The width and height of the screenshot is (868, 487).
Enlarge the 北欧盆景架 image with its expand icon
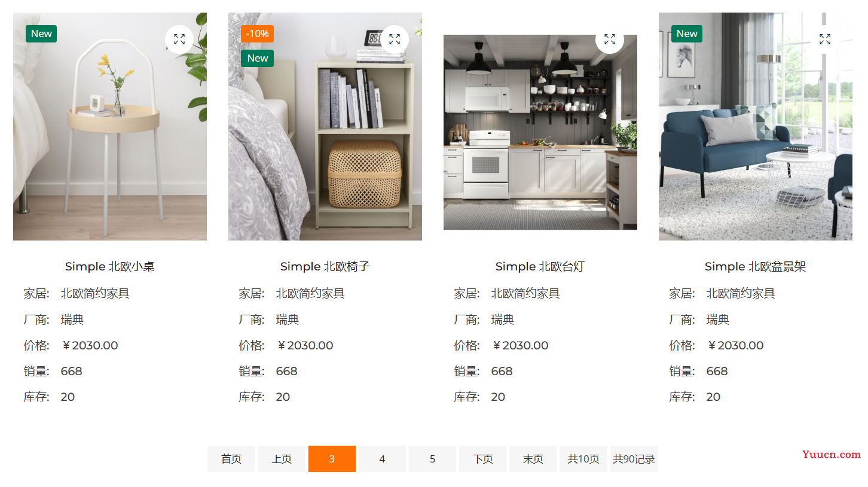pos(825,39)
